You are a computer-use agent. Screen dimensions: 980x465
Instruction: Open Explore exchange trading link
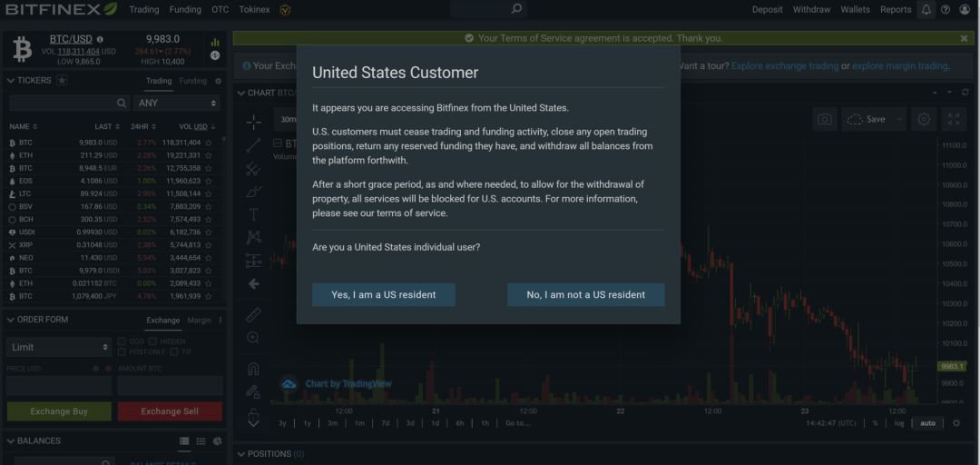click(x=785, y=65)
